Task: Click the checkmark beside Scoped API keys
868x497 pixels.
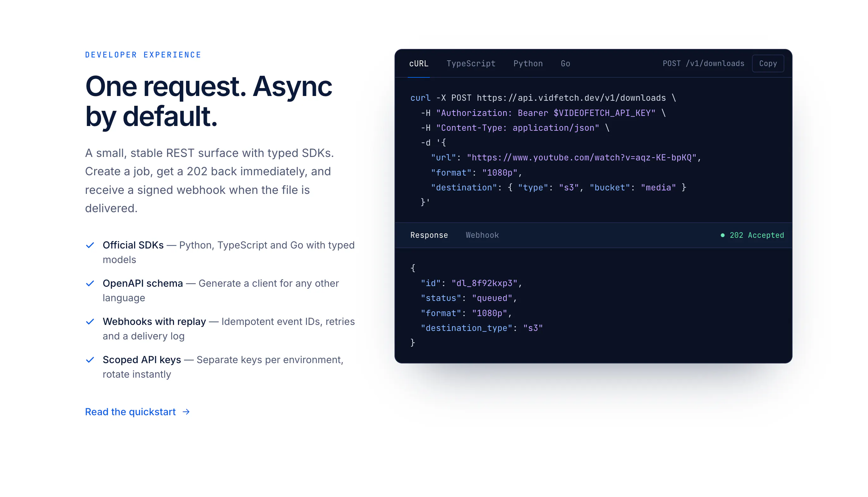Action: [90, 360]
